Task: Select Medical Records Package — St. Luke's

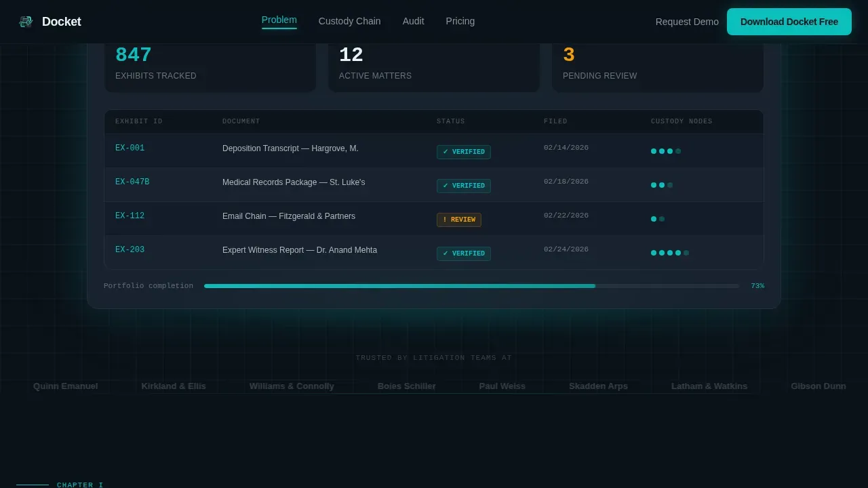Action: point(294,182)
